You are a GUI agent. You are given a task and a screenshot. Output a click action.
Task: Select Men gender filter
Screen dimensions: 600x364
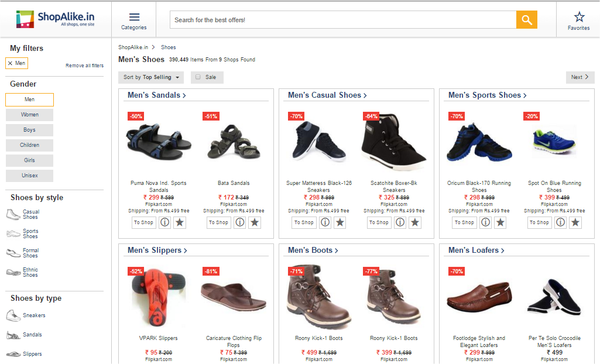(x=29, y=99)
